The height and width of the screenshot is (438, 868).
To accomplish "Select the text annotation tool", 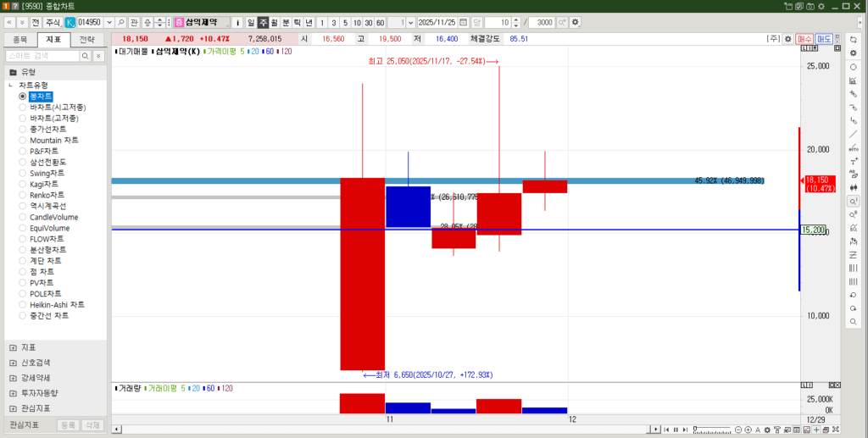I will [x=853, y=161].
